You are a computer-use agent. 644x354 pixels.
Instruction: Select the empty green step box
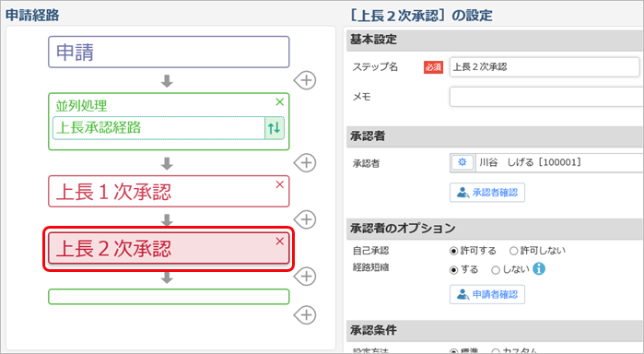point(169,297)
